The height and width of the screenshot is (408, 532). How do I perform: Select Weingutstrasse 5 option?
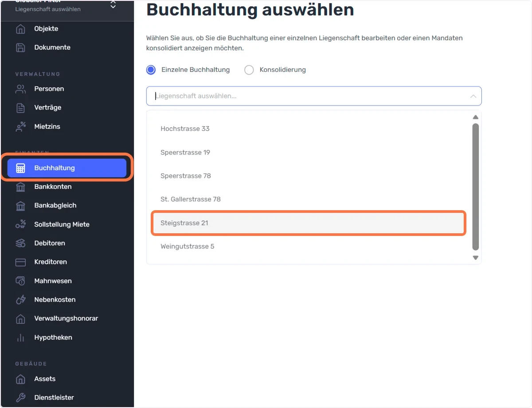click(x=309, y=247)
